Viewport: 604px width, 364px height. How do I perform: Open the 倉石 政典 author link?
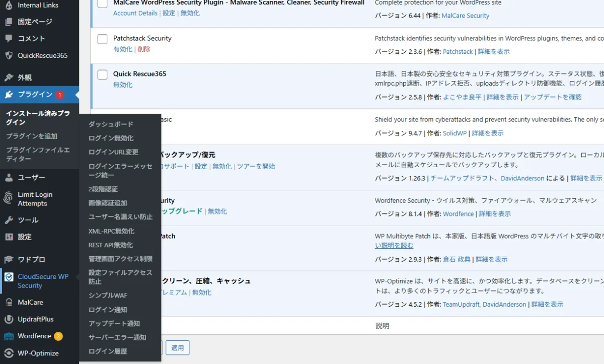[x=457, y=259]
